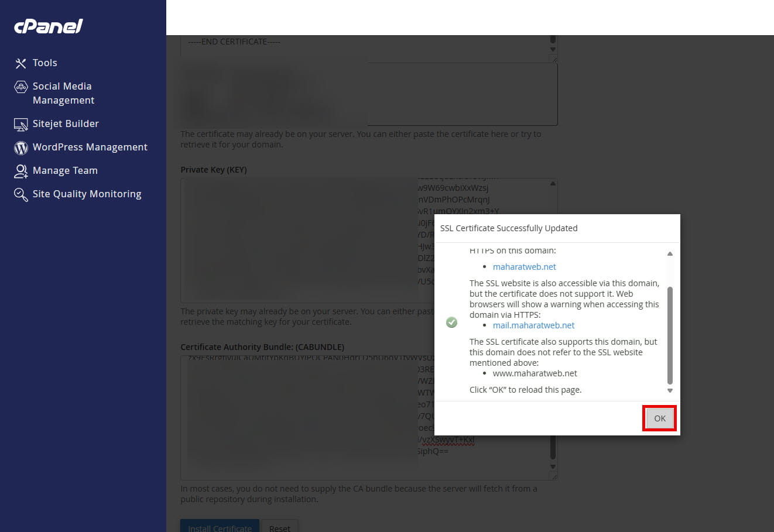Image resolution: width=774 pixels, height=532 pixels.
Task: Click the dialog scrollbar thumb
Action: point(670,335)
